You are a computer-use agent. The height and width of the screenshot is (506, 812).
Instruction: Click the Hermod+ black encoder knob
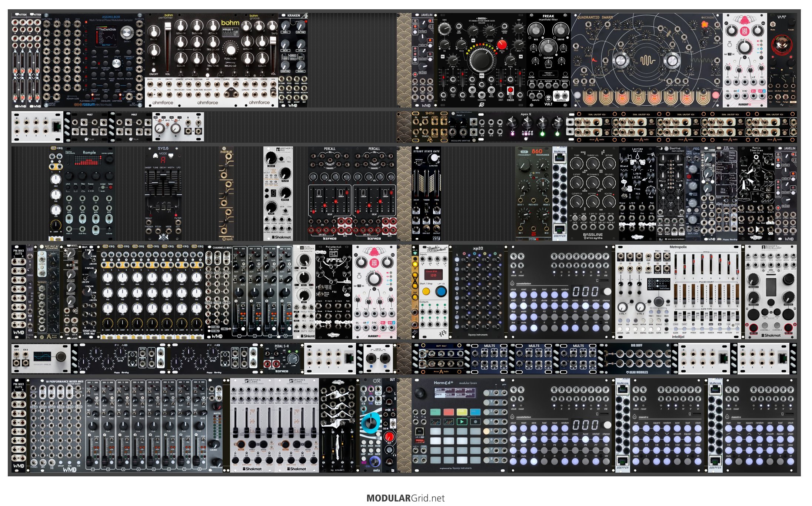(420, 393)
